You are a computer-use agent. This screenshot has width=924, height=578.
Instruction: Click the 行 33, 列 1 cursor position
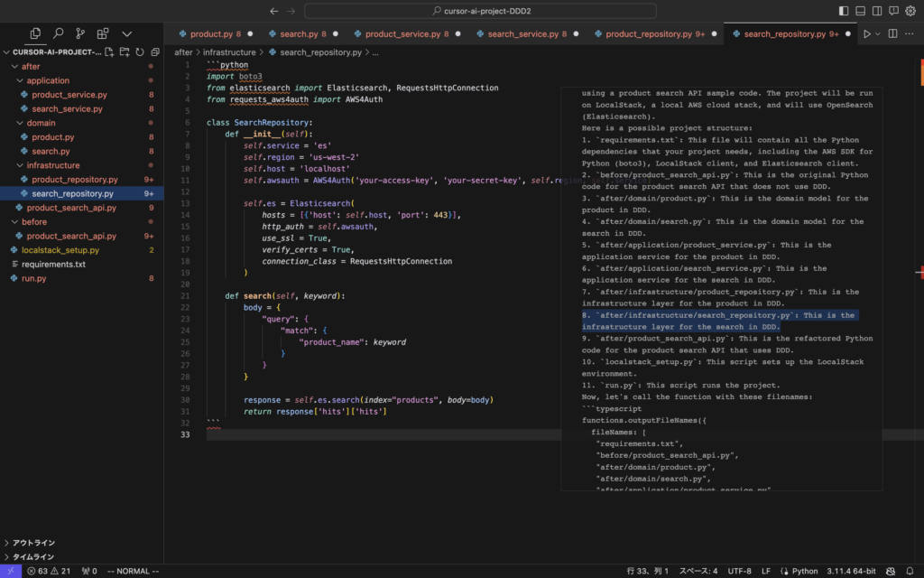648,571
